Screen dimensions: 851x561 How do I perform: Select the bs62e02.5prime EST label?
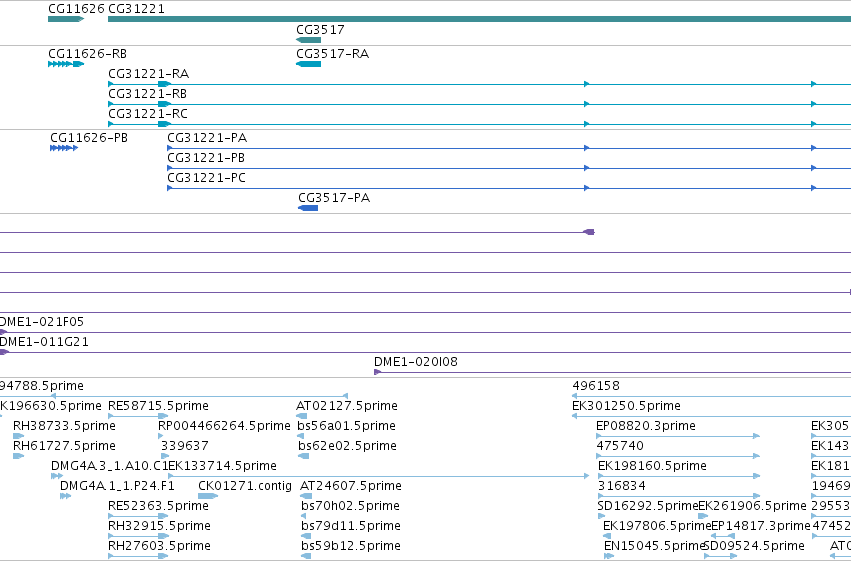coord(347,446)
